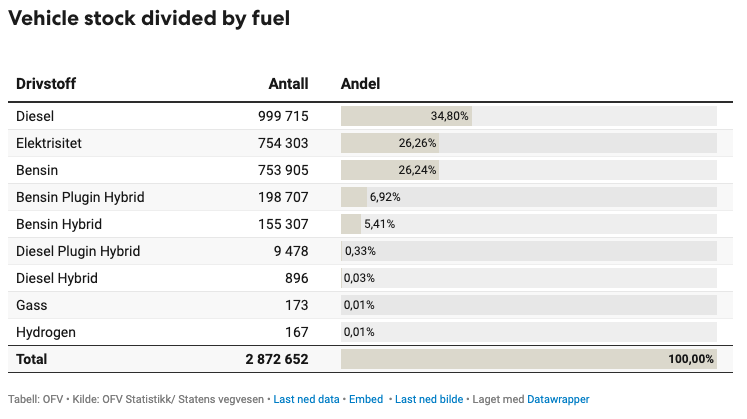Select the Diesel row label
The width and height of the screenshot is (747, 419).
[x=35, y=116]
